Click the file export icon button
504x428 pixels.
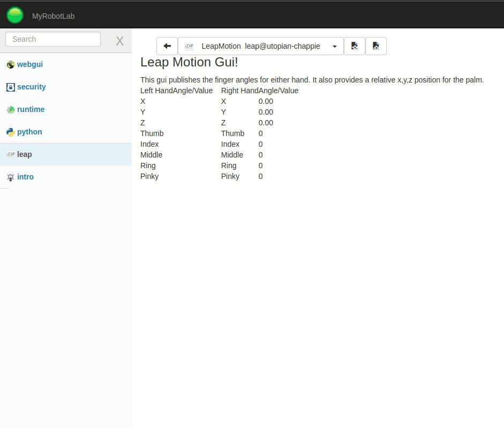375,46
